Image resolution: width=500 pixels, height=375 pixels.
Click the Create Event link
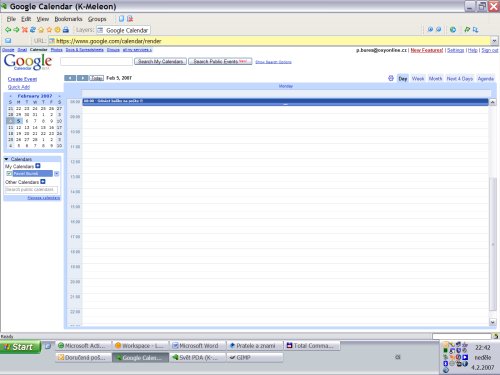coord(22,79)
